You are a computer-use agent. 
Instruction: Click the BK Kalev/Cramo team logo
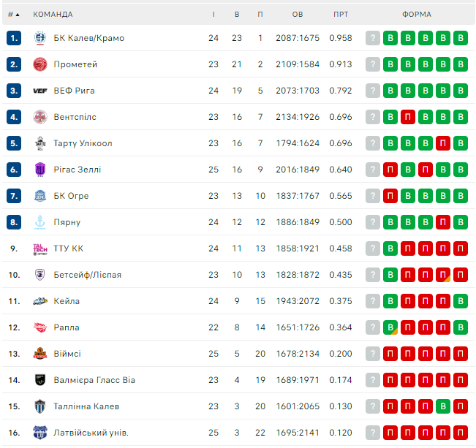(x=40, y=38)
